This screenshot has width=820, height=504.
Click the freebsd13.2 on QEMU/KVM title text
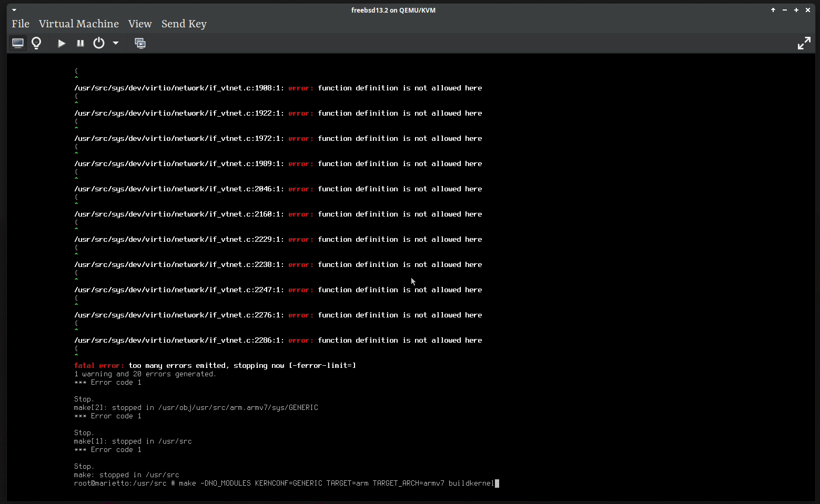[393, 10]
